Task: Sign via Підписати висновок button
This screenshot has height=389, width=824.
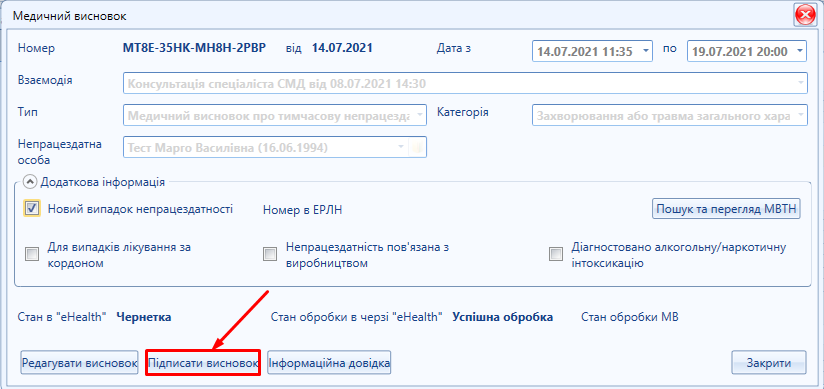Action: click(x=203, y=363)
